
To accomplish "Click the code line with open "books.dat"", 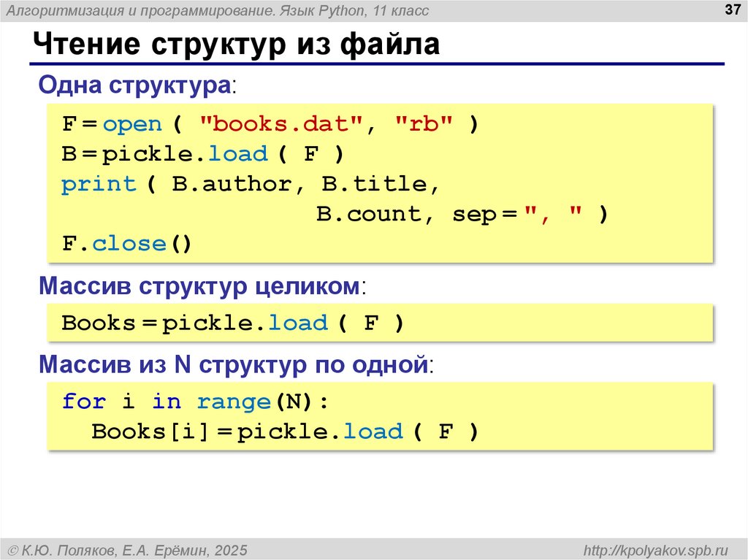I will [x=270, y=124].
